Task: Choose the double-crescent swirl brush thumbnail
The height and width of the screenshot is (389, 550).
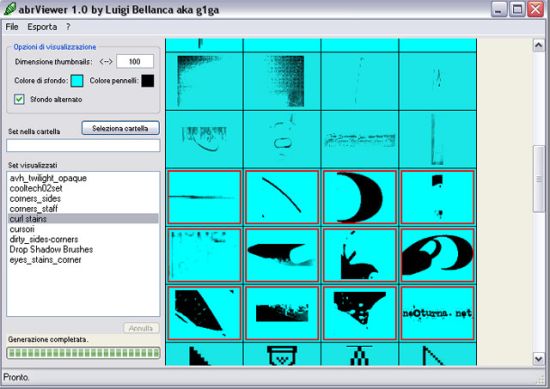Action: pos(437,255)
